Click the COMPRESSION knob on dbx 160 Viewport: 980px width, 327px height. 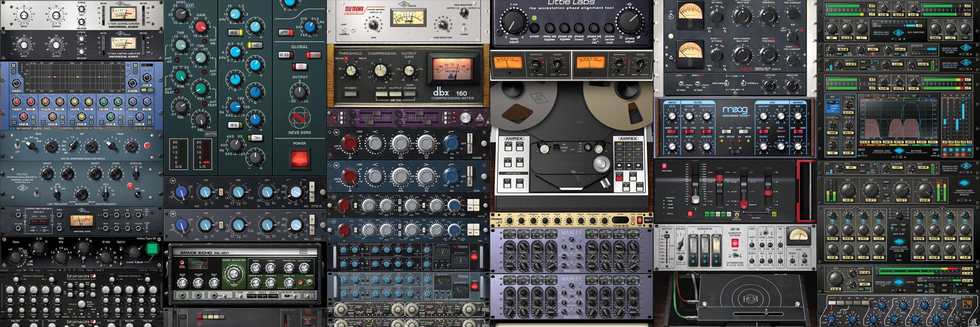click(x=381, y=71)
